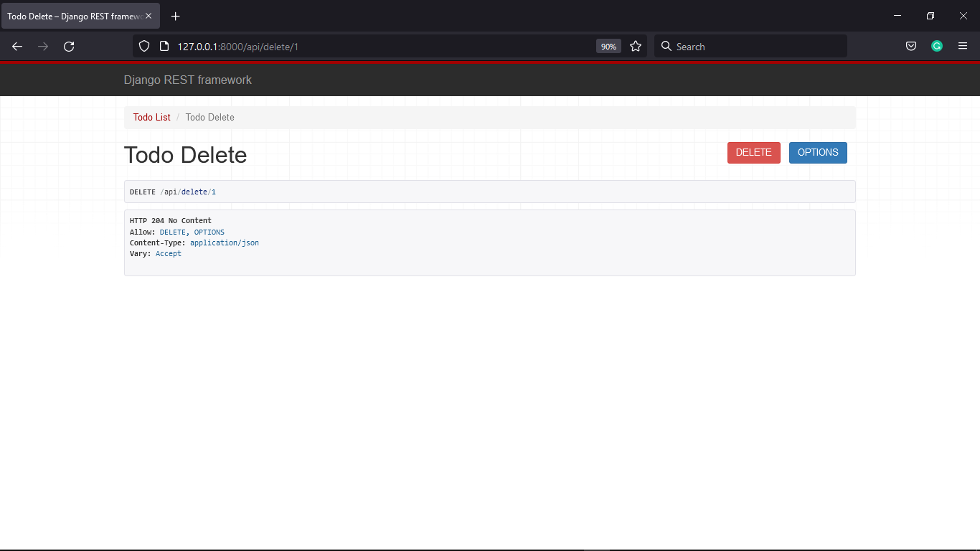Close the Todo Delete browser tab

coord(149,17)
